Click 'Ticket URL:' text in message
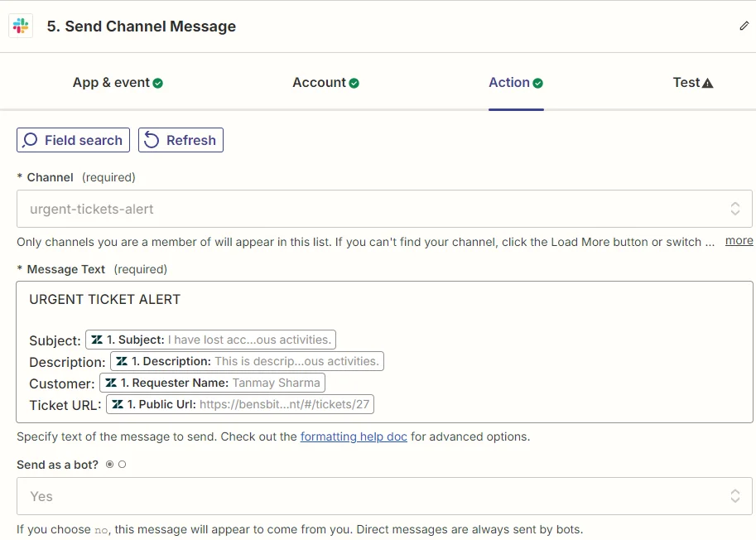The width and height of the screenshot is (756, 540). pyautogui.click(x=65, y=405)
